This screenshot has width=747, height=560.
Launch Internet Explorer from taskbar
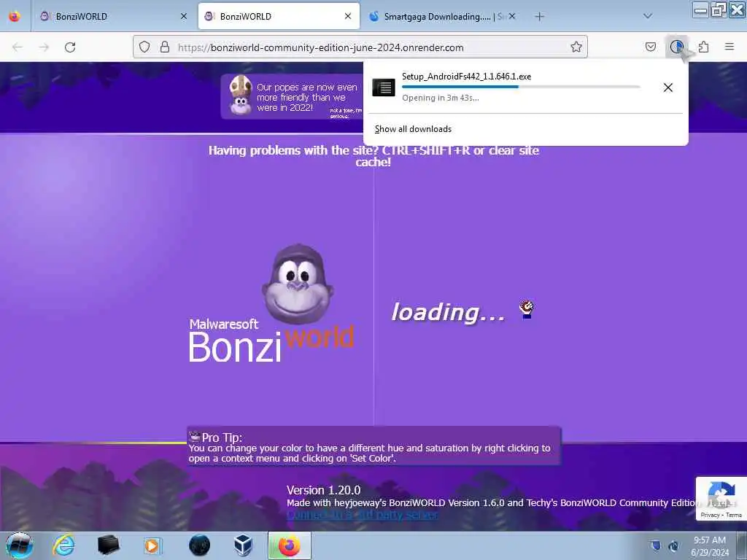click(x=63, y=545)
